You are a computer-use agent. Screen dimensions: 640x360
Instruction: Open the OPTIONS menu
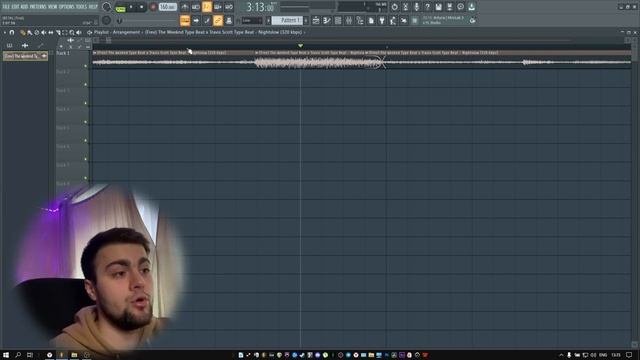(67, 7)
